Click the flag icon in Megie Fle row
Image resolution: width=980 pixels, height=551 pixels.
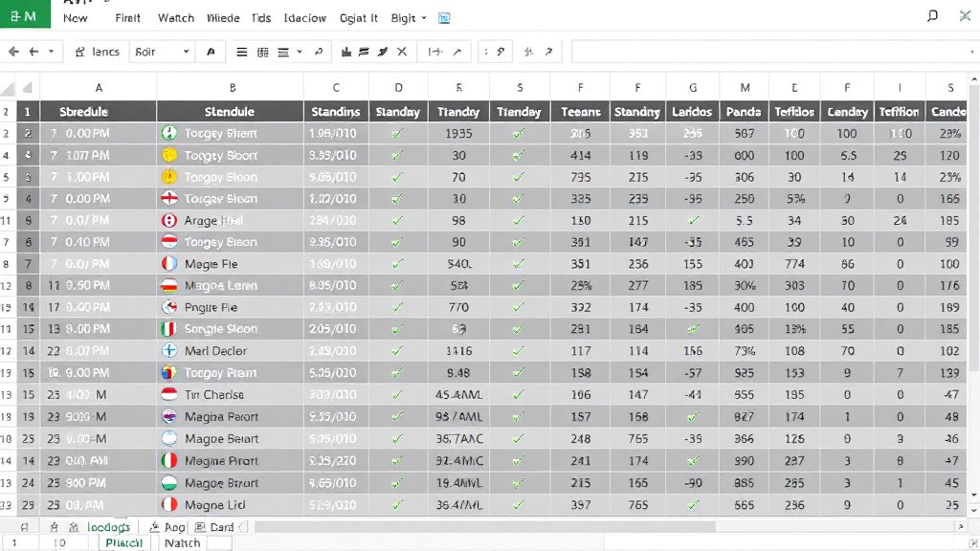[x=169, y=264]
